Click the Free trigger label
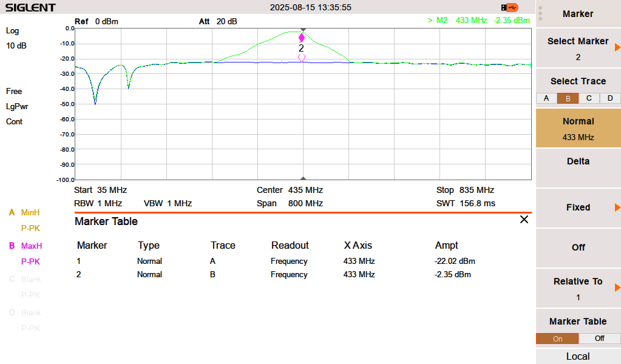The width and height of the screenshot is (621, 364). point(14,92)
